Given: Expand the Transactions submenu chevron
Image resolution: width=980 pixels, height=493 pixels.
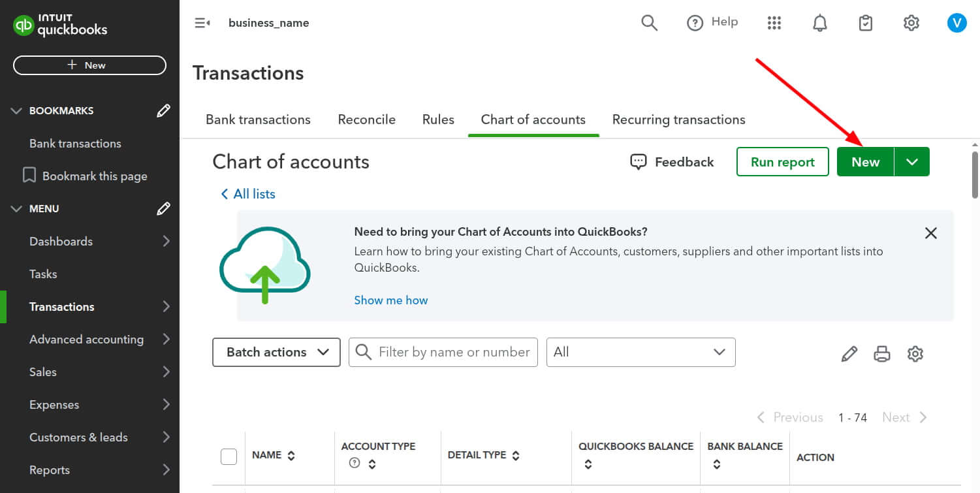Looking at the screenshot, I should click(x=166, y=306).
